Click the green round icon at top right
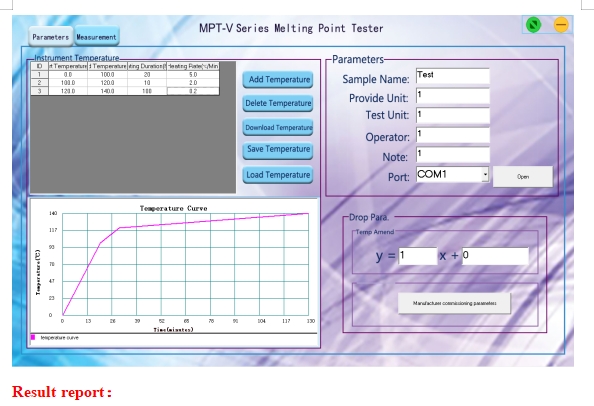594x406 pixels. pyautogui.click(x=533, y=25)
